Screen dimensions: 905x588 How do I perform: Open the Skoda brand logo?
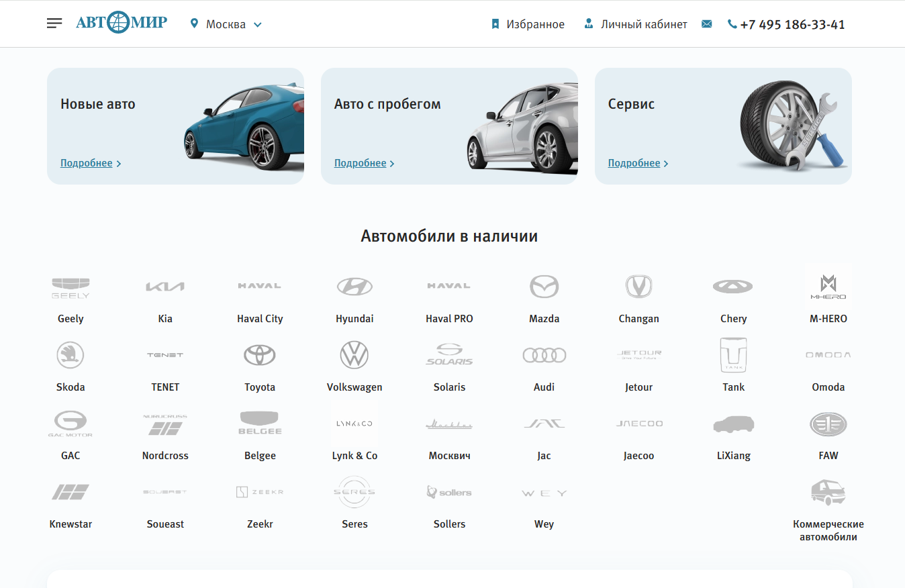click(70, 355)
